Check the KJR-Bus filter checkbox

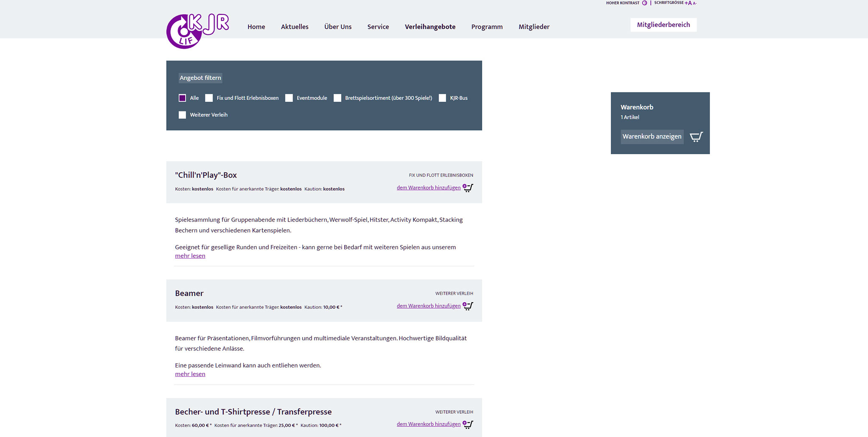442,98
